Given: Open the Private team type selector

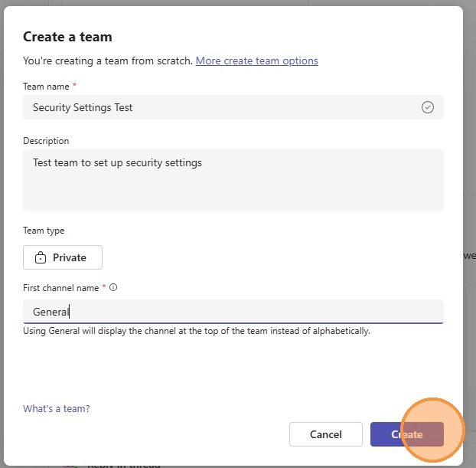Looking at the screenshot, I should tap(63, 257).
